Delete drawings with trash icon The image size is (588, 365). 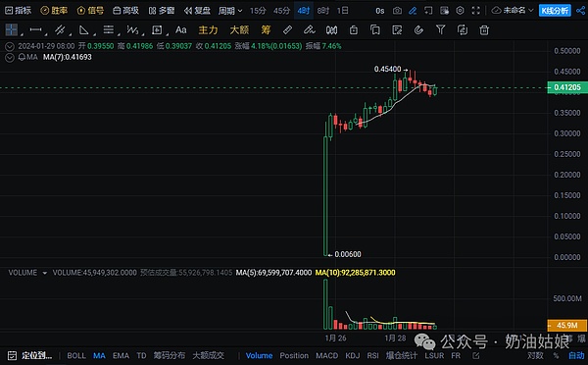pos(484,29)
